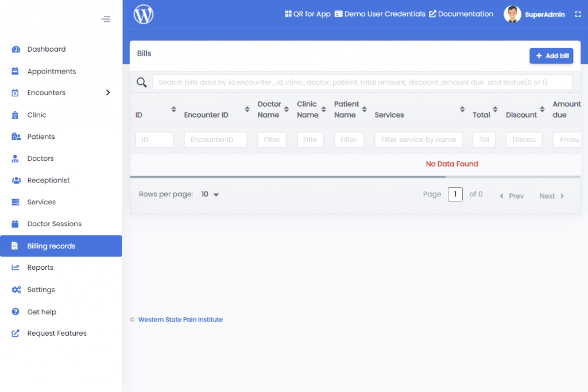Click the Billing records document icon

(x=14, y=246)
